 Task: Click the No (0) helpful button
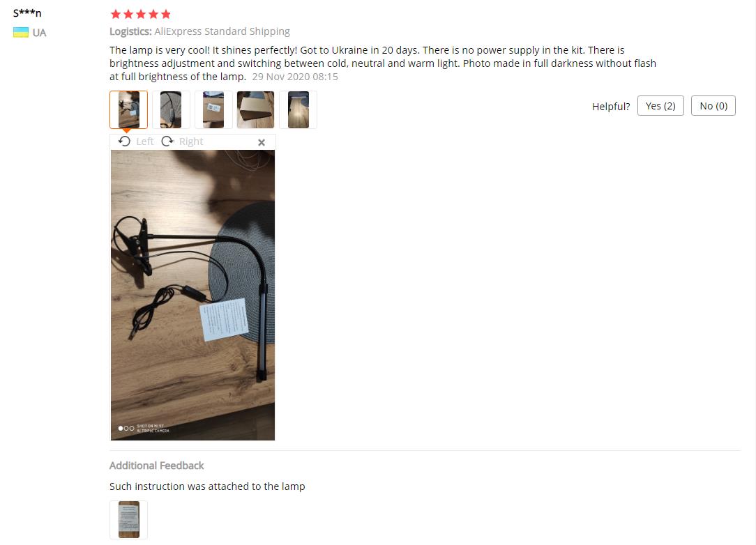[x=713, y=105]
